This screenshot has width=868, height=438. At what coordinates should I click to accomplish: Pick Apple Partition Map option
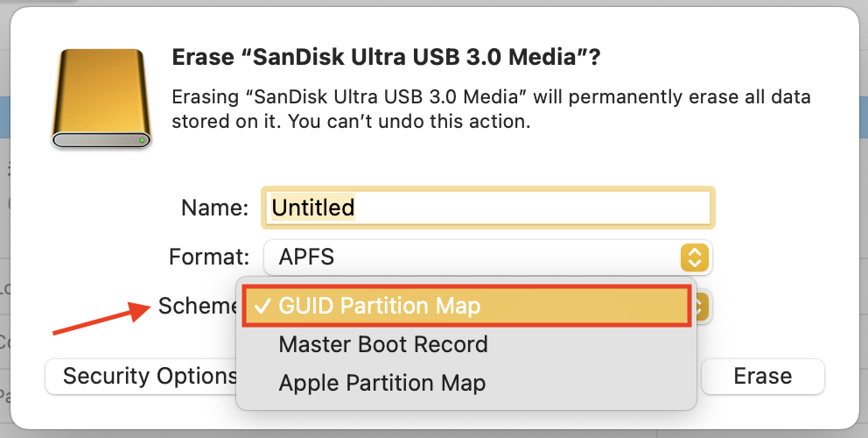(x=381, y=383)
